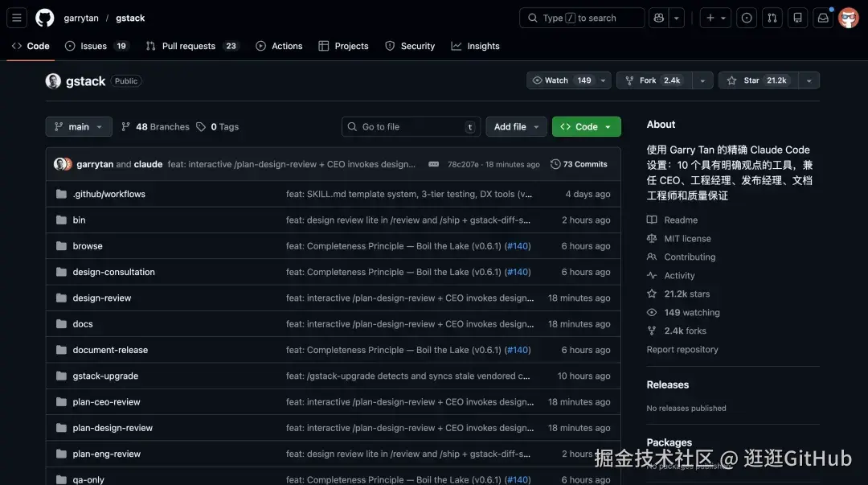
Task: Open the docs folder
Action: click(83, 323)
